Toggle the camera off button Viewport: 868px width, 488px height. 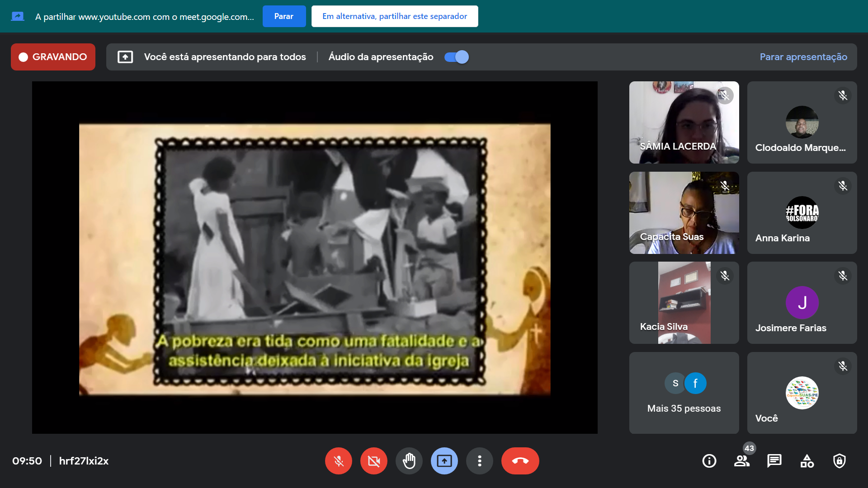pyautogui.click(x=373, y=461)
